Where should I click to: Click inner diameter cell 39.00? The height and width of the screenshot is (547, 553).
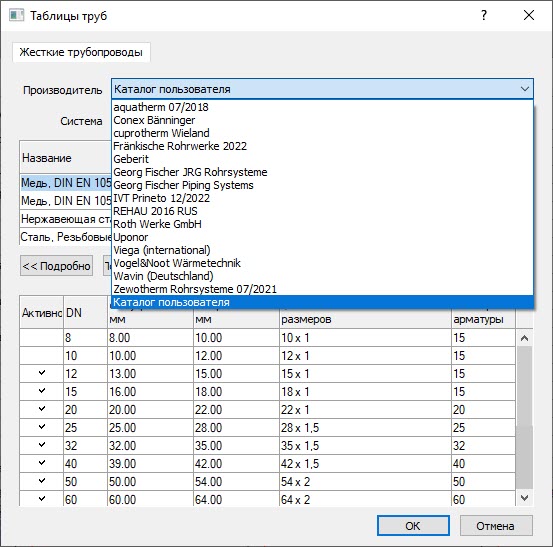pos(150,463)
